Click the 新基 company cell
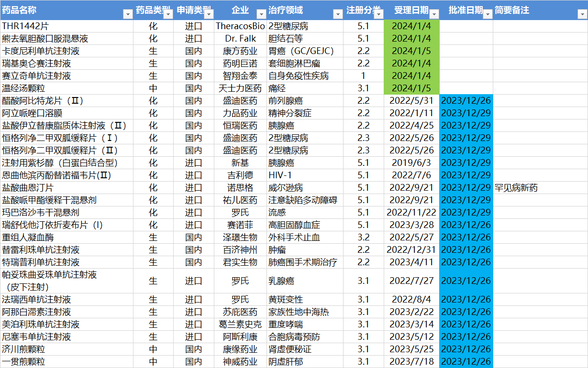Viewport: 588px width, 368px height. point(240,163)
